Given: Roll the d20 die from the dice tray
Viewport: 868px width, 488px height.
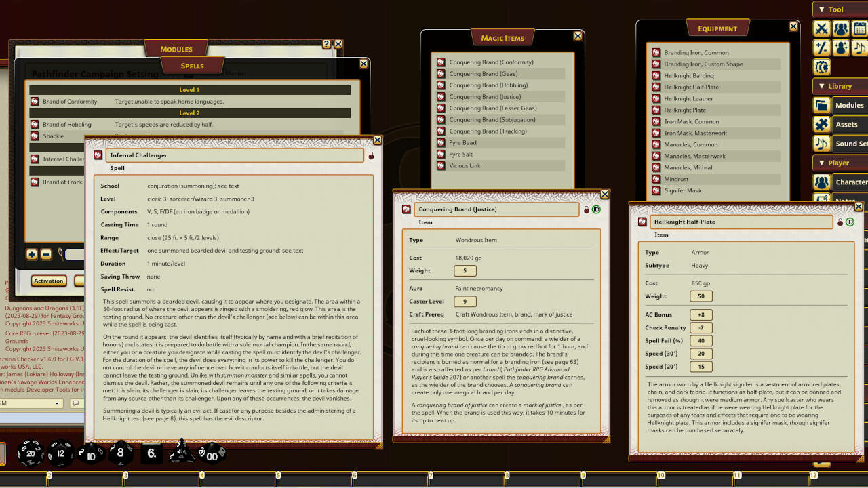Looking at the screenshot, I should tap(31, 453).
